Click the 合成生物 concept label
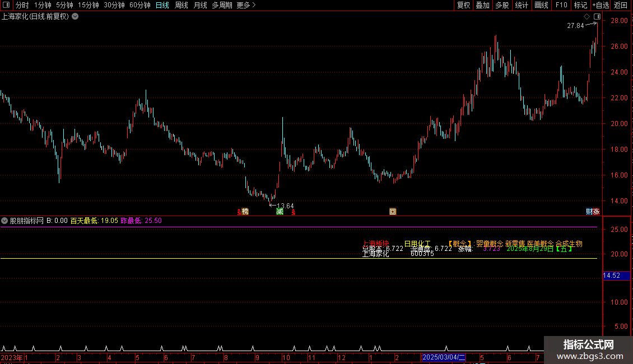 (x=569, y=244)
